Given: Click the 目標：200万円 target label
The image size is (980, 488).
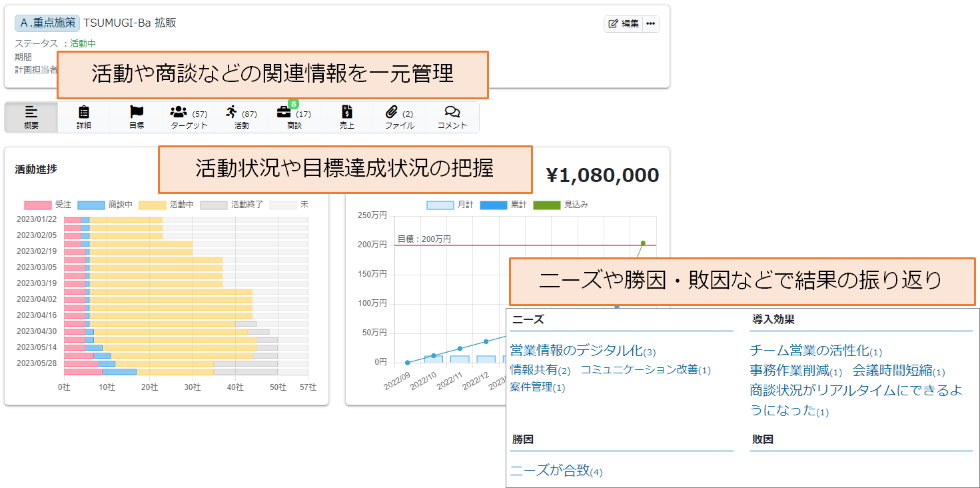Looking at the screenshot, I should [424, 239].
